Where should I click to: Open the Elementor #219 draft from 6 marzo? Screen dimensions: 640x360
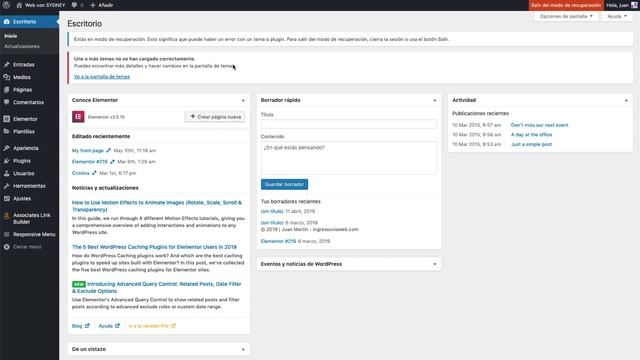(278, 241)
